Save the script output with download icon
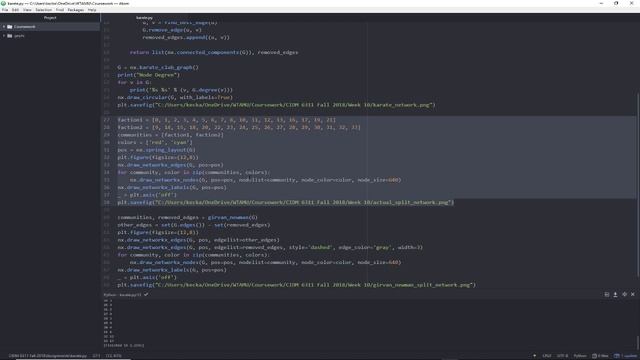 click(x=616, y=294)
